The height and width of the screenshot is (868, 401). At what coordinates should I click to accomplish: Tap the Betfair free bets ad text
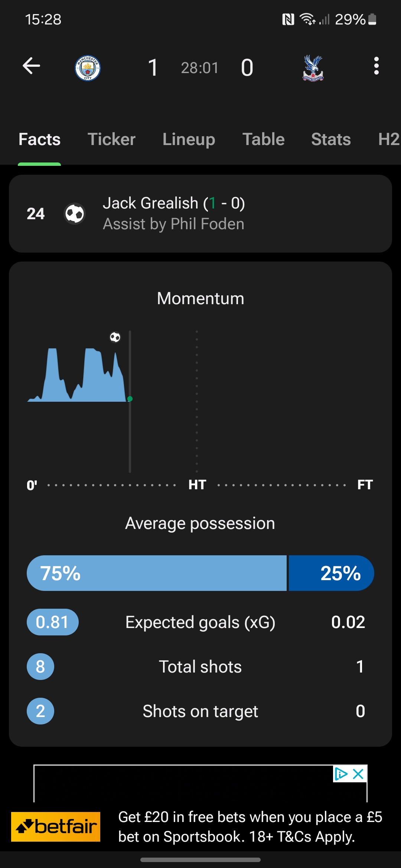[x=250, y=827]
